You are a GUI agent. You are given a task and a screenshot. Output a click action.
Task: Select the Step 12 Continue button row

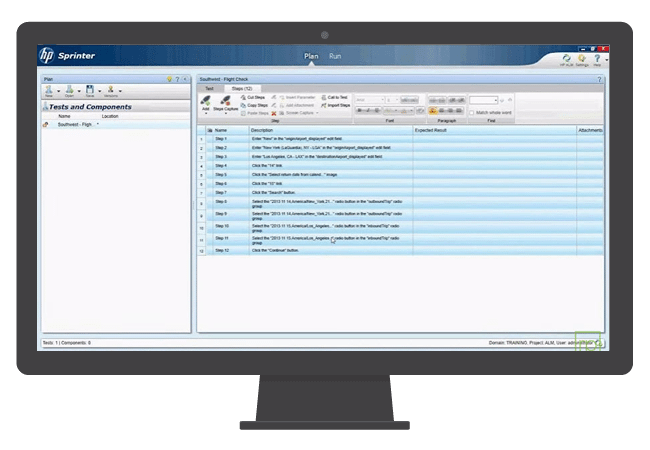(x=400, y=251)
